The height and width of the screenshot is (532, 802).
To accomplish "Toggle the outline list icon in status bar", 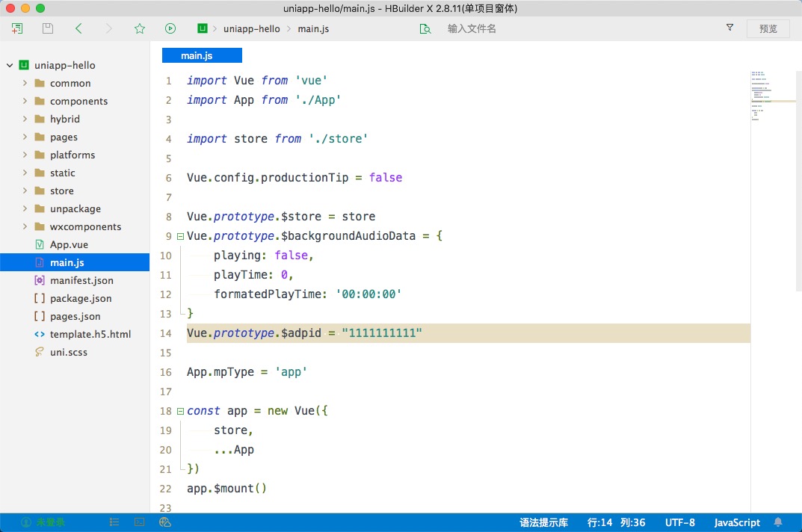I will pyautogui.click(x=114, y=522).
